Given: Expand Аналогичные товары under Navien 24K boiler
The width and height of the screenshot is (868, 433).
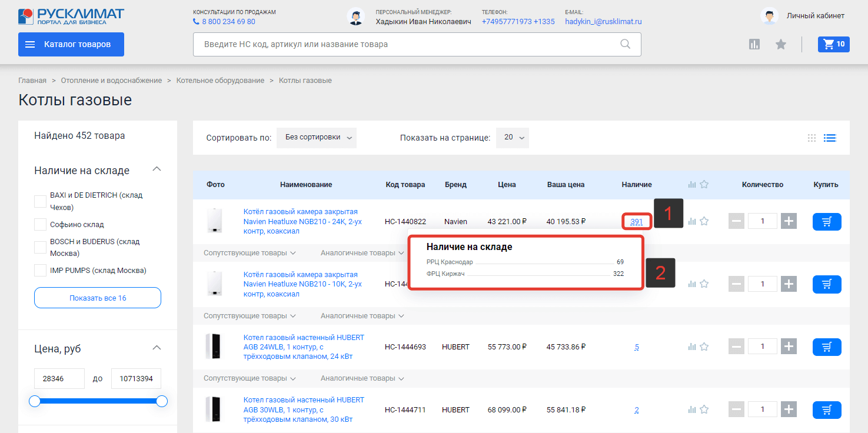Looking at the screenshot, I should point(363,253).
